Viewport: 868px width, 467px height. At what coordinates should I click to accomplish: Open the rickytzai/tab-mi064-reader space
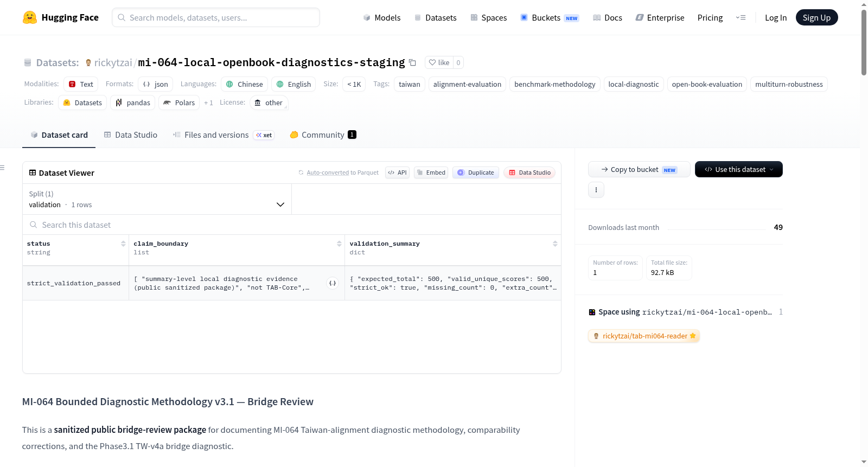pyautogui.click(x=644, y=336)
